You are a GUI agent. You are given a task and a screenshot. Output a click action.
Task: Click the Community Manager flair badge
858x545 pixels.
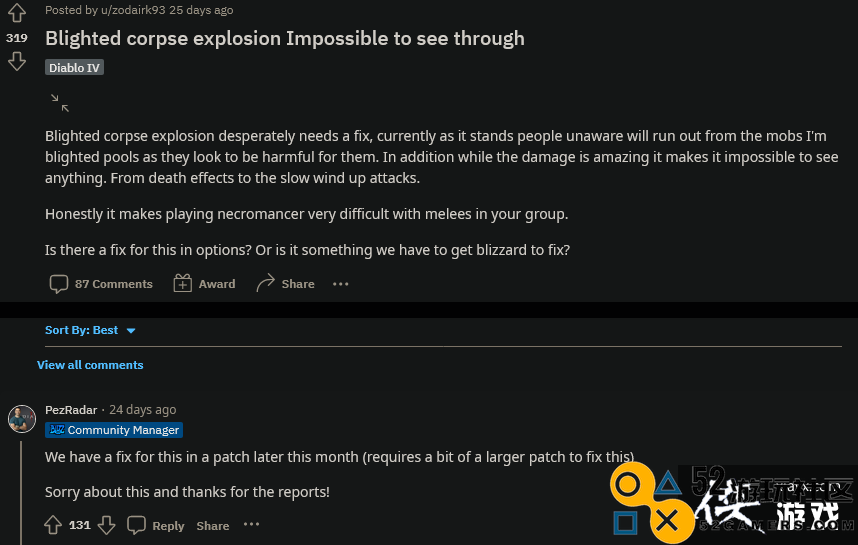tap(114, 430)
